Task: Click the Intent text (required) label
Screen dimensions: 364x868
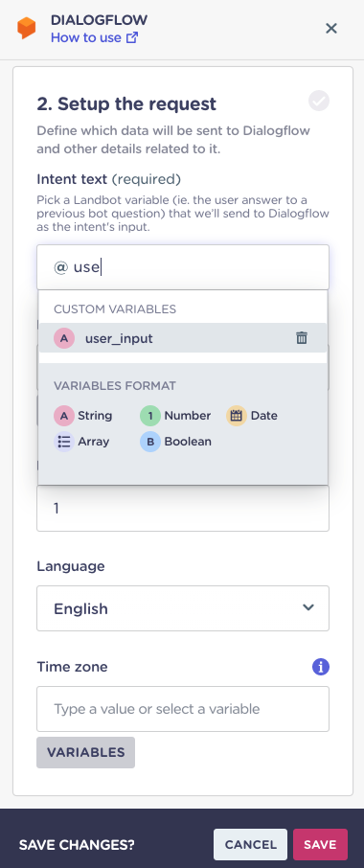Action: 108,179
